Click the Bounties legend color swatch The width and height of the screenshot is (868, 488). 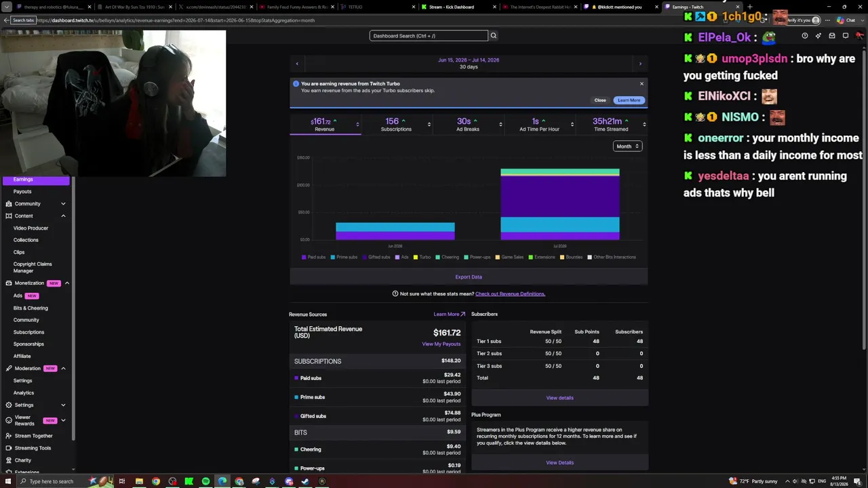pyautogui.click(x=563, y=258)
